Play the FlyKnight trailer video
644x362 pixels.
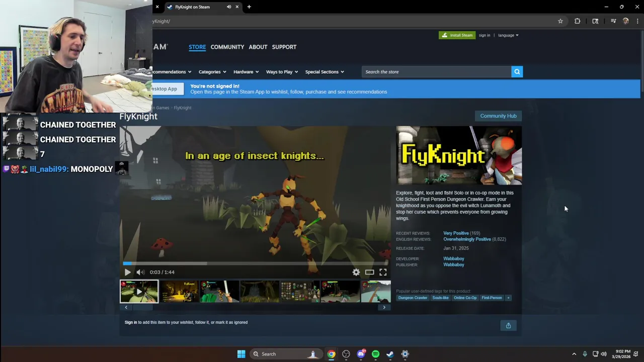click(x=127, y=272)
